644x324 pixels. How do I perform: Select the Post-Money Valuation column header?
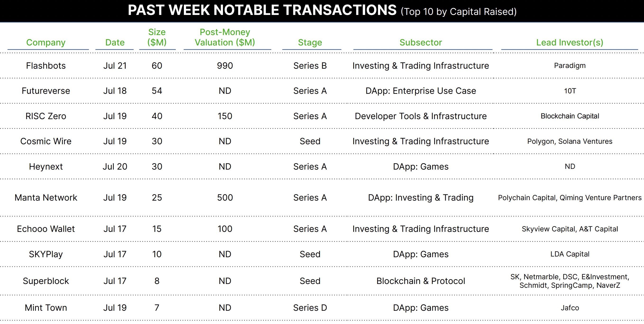225,37
